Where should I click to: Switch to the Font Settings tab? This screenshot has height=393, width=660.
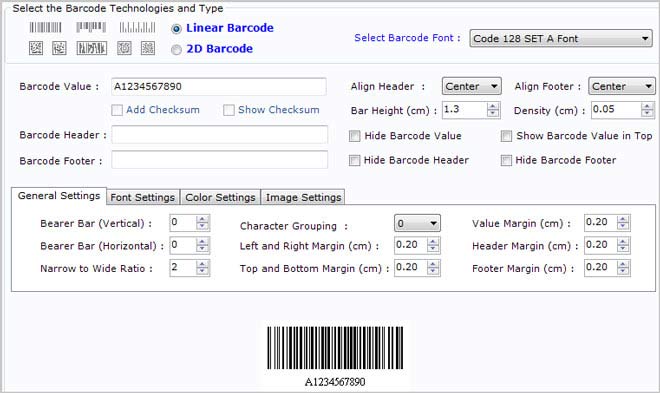pyautogui.click(x=143, y=197)
